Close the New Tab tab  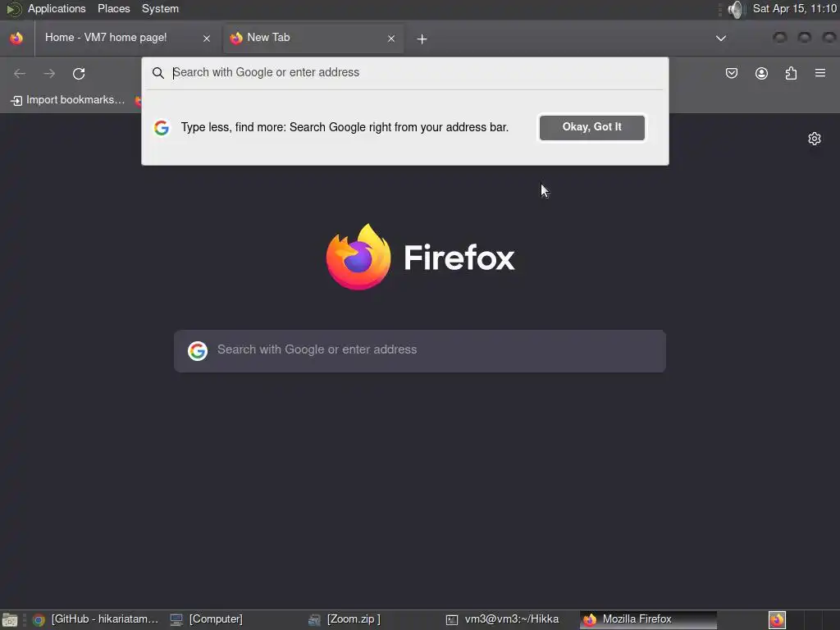391,39
